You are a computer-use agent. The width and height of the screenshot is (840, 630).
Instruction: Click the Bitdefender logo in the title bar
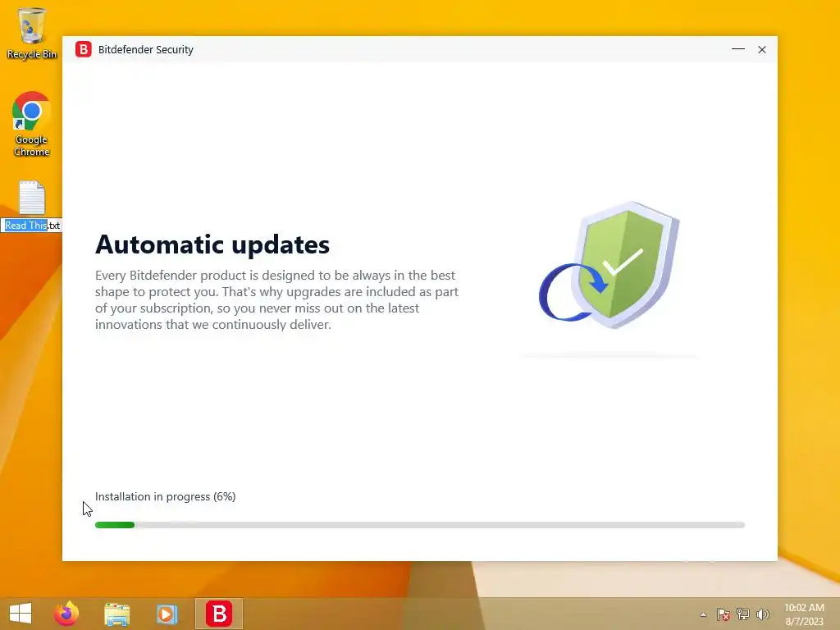click(84, 49)
